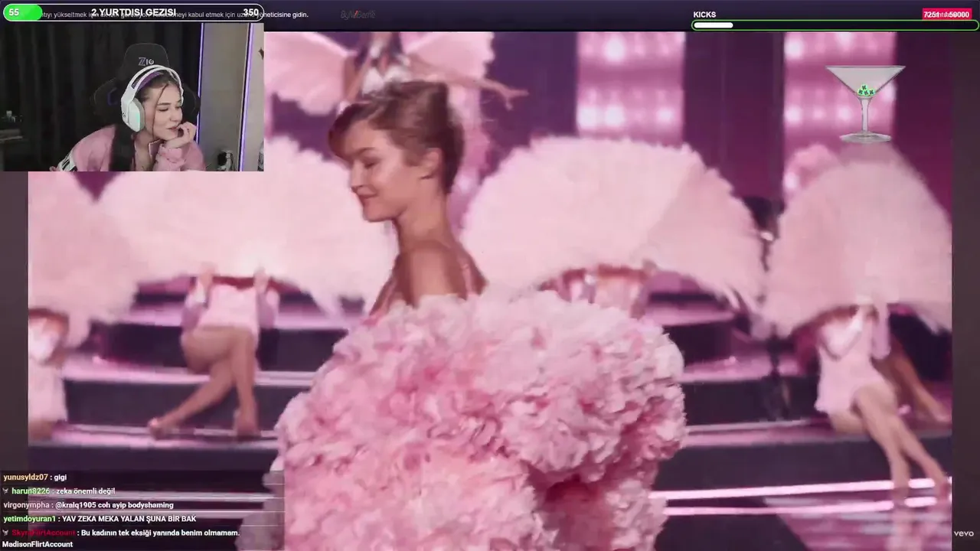Viewport: 980px width, 551px height.
Task: Click the @kralq1905 mention in chat
Action: pos(77,505)
